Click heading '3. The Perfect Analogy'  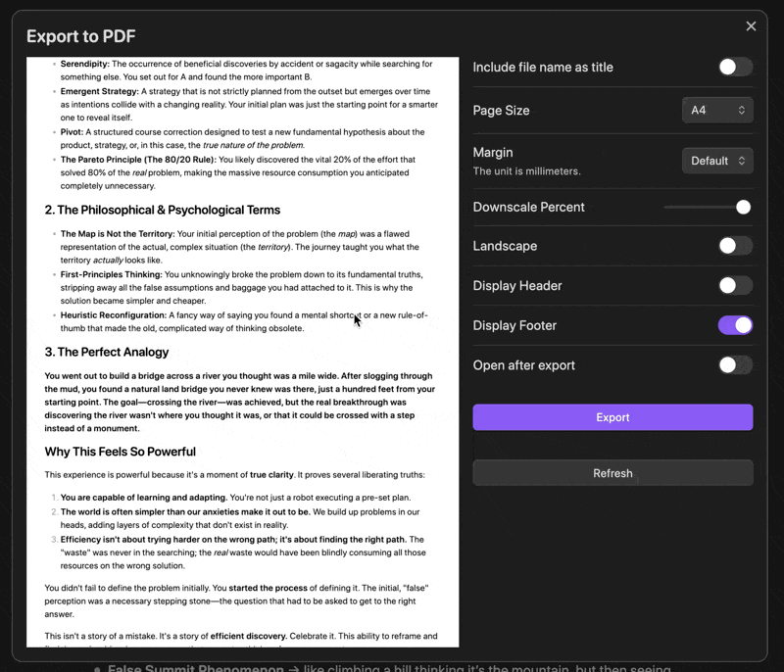point(107,352)
